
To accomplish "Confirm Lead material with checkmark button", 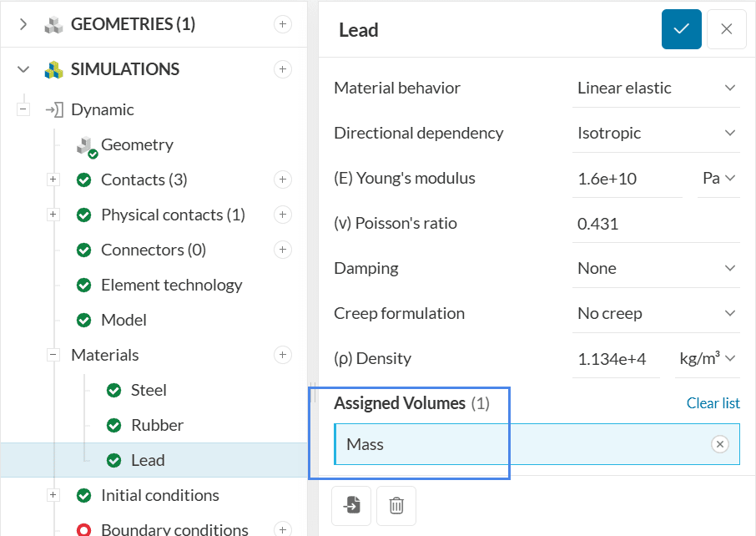I will (682, 29).
